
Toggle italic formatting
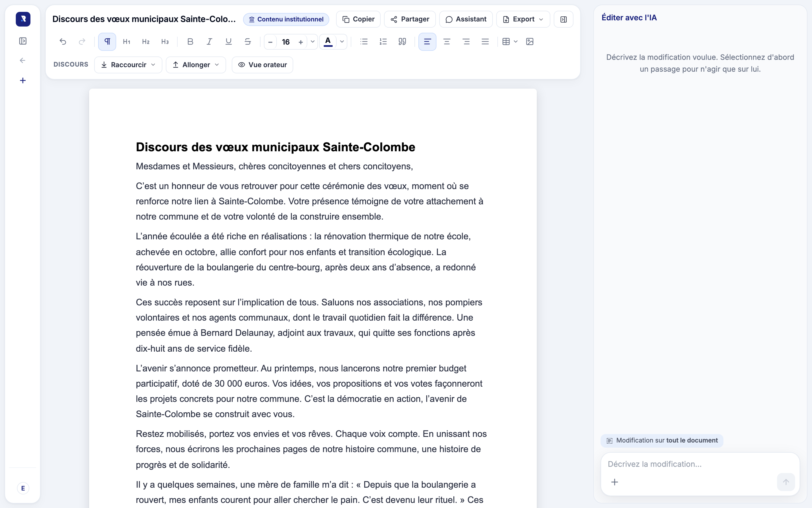pyautogui.click(x=209, y=42)
